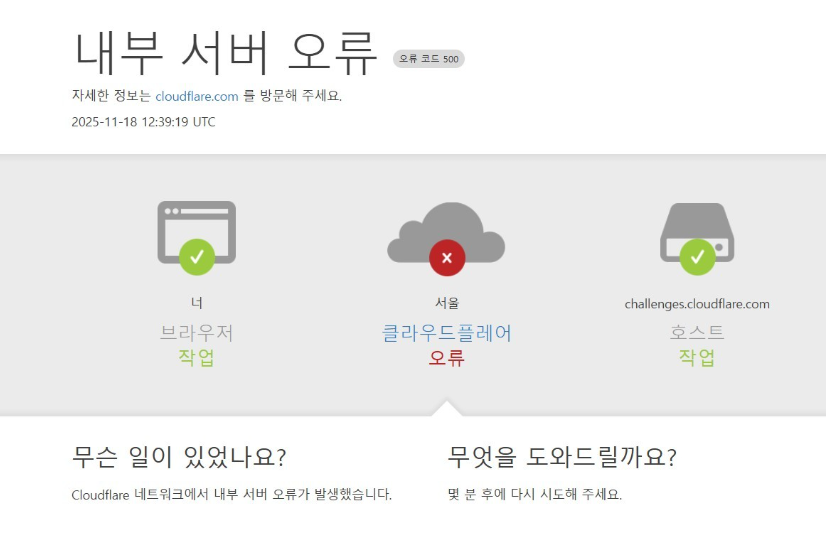Click the green checkmark on host icon
This screenshot has width=827, height=536.
[x=697, y=257]
